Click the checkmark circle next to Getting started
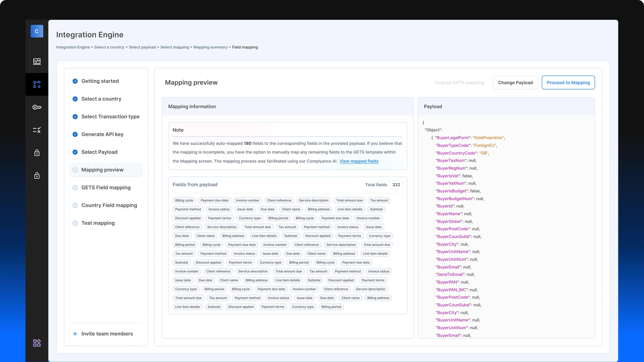Viewport: 644px width, 362px height. (75, 81)
